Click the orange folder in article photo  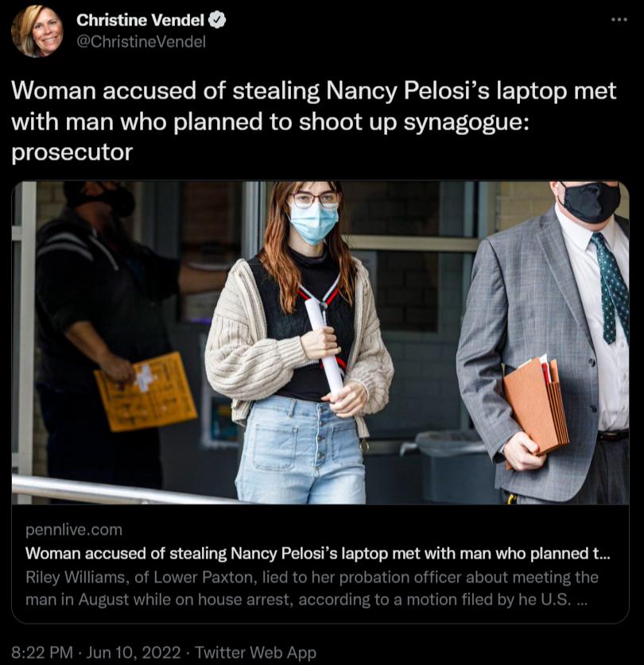536,408
